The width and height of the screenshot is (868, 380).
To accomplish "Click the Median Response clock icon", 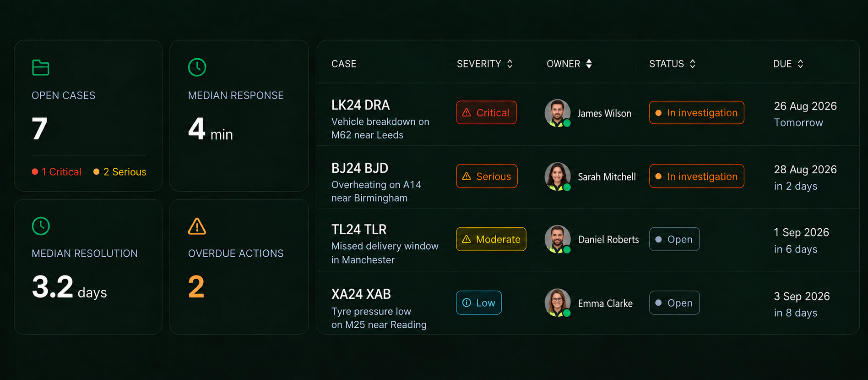I will coord(197,67).
